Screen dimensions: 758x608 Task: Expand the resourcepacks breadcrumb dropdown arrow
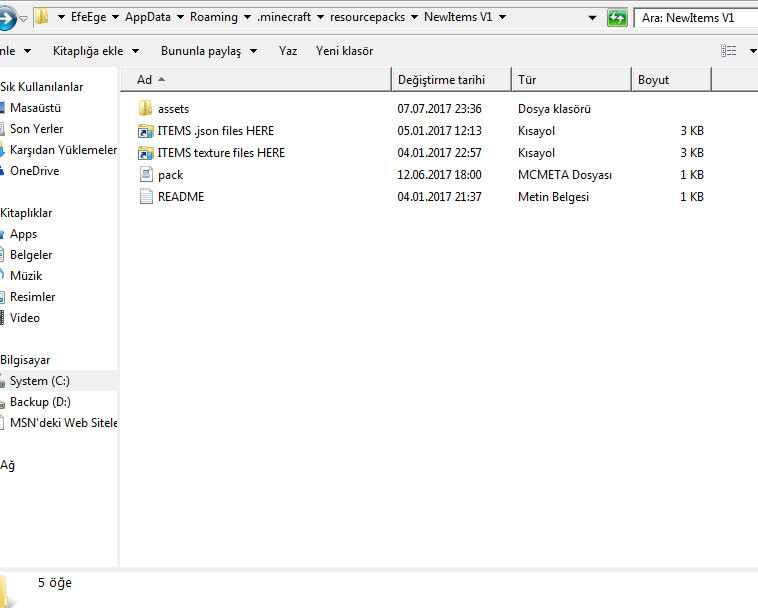point(414,17)
